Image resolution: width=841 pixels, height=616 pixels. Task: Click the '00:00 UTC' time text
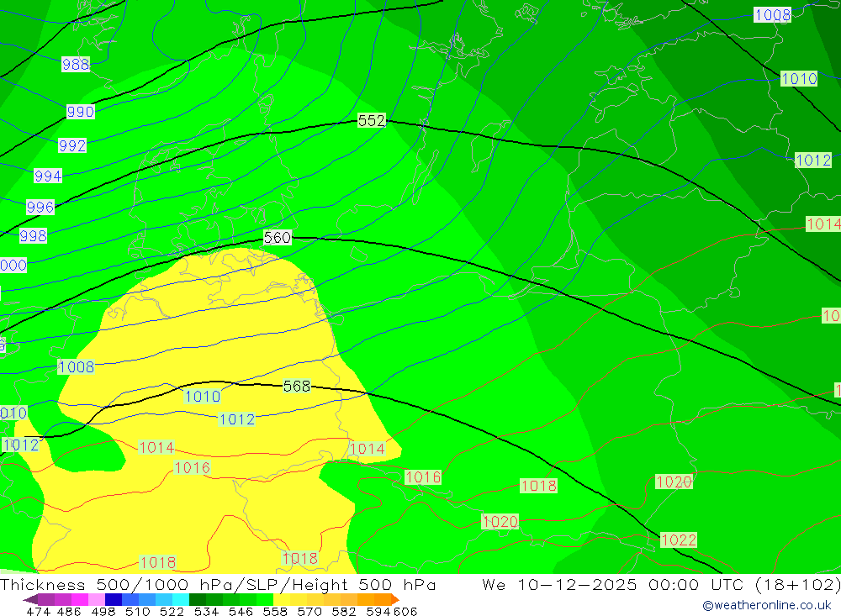698,584
